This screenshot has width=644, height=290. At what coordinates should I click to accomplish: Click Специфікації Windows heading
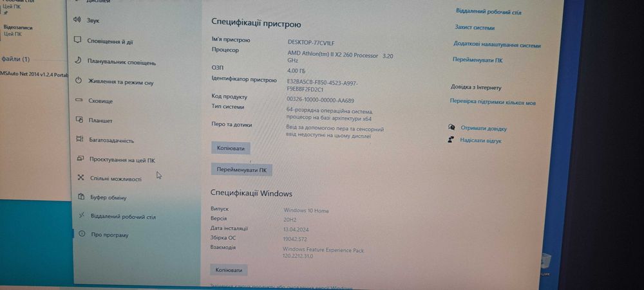coord(251,193)
